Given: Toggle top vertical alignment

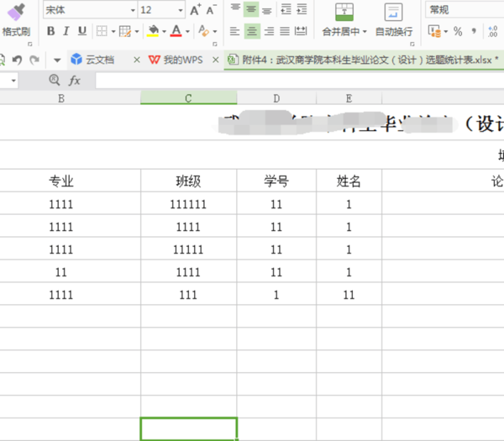Looking at the screenshot, I should tap(235, 8).
